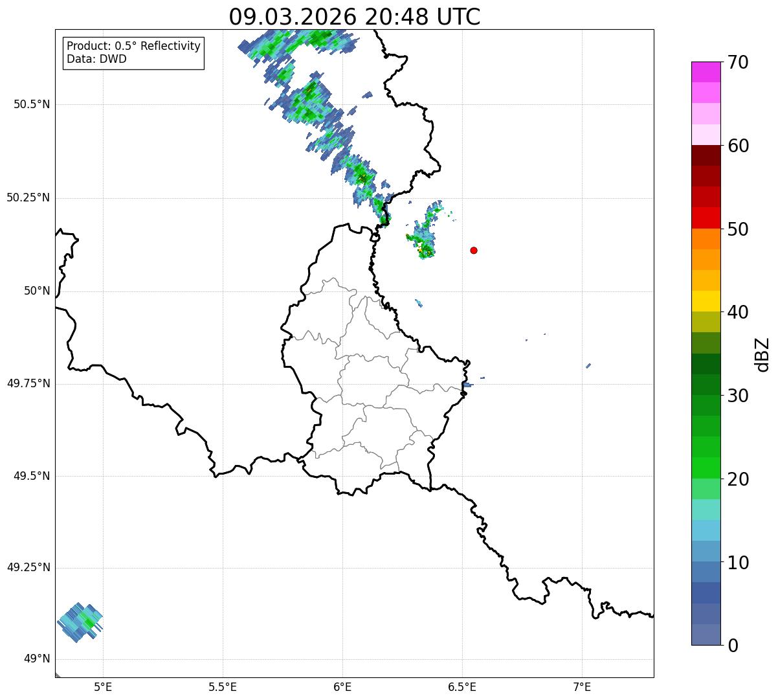Image resolution: width=778 pixels, height=700 pixels.
Task: Click the colorbar tick label 40
Action: [x=737, y=312]
